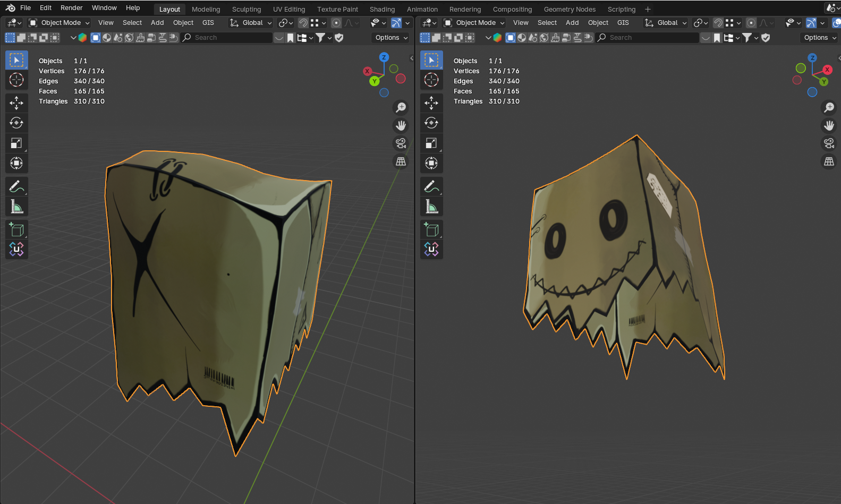Screen dimensions: 841x504
Task: Switch to the Geometry Nodes workspace tab
Action: pos(570,9)
